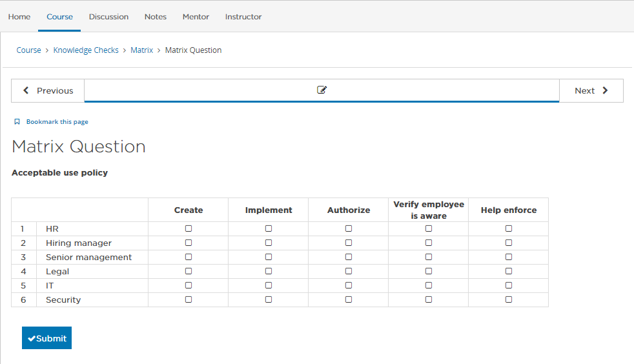Screen dimensions: 634x364
Task: Click the edit pencil icon in unit bar
Action: coord(322,90)
